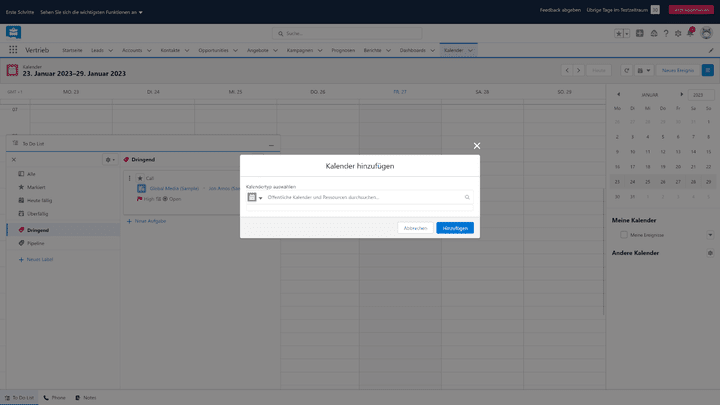Open the Berichte tab
720x405 pixels.
click(372, 50)
